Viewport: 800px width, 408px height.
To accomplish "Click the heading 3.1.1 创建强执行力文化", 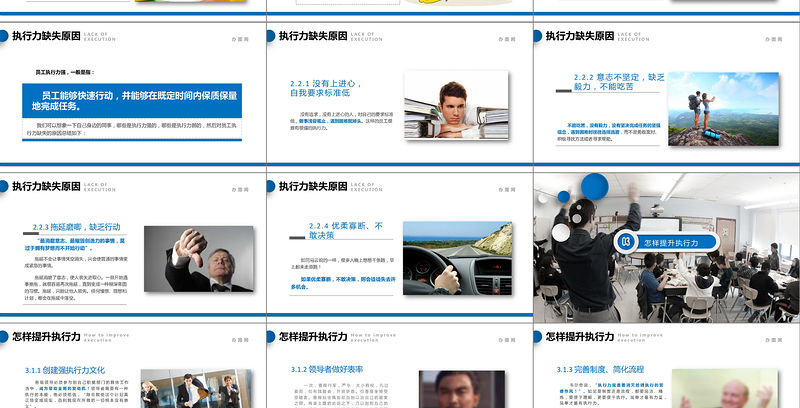I will (61, 371).
